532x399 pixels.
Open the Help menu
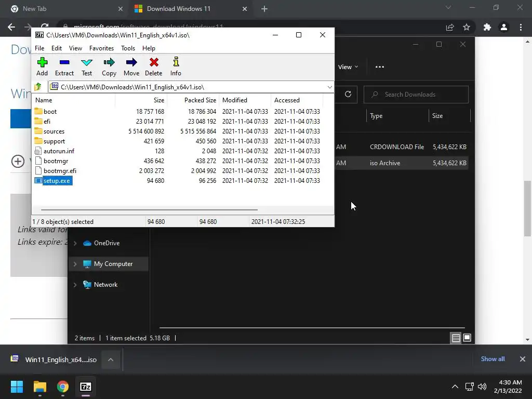coord(149,48)
